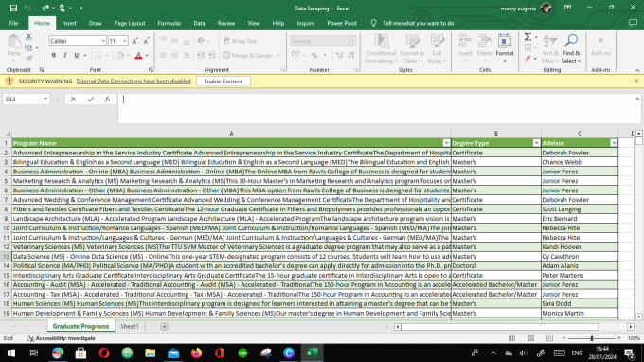Switch to Normal view in status bar
Viewport: 644px width, 362px height.
tap(511, 338)
